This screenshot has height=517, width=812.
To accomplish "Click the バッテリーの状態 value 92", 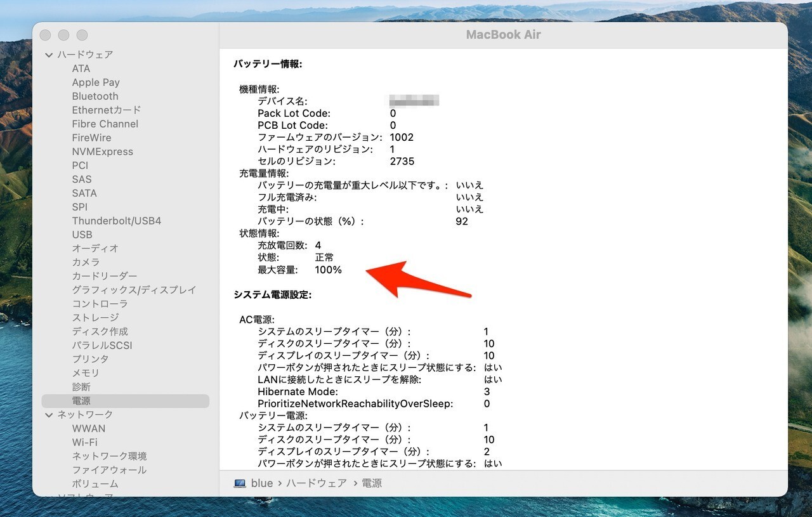I will pyautogui.click(x=462, y=221).
